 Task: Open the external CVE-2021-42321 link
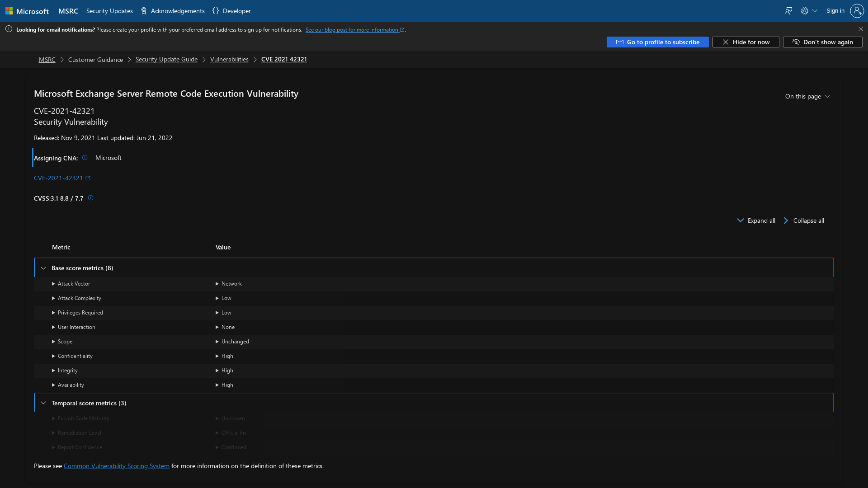(x=62, y=178)
